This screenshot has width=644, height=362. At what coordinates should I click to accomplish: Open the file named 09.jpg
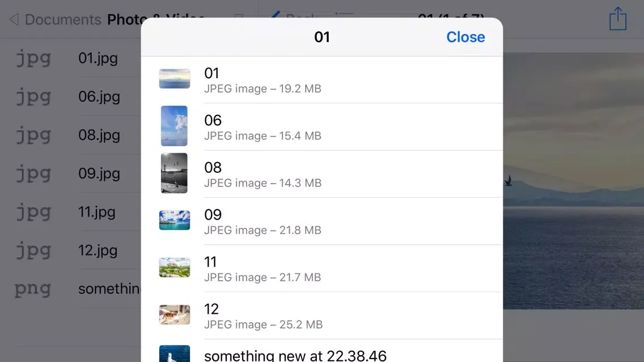click(x=100, y=173)
